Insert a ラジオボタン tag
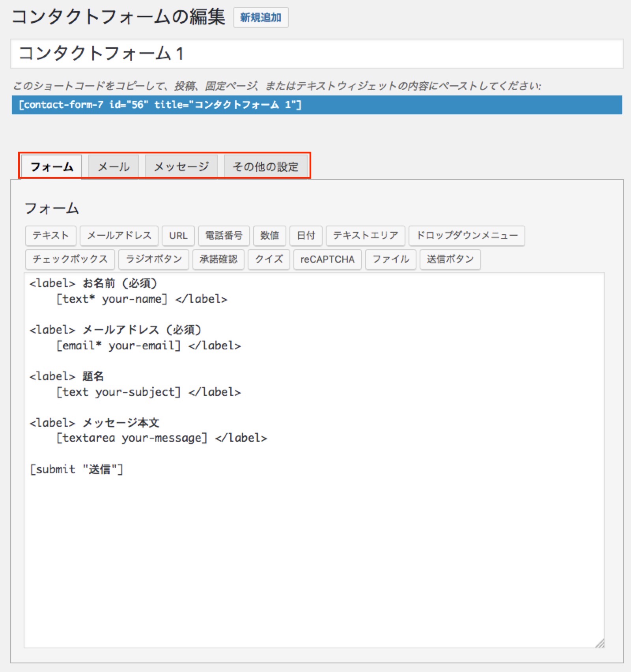This screenshot has width=631, height=672. (154, 259)
